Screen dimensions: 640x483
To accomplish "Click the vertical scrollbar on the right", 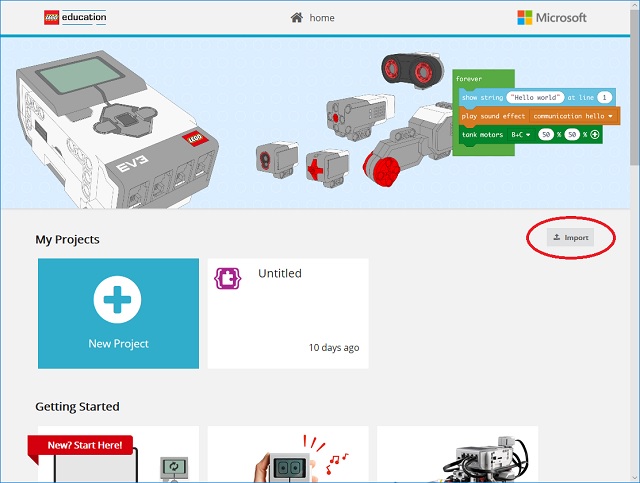I will tap(634, 100).
